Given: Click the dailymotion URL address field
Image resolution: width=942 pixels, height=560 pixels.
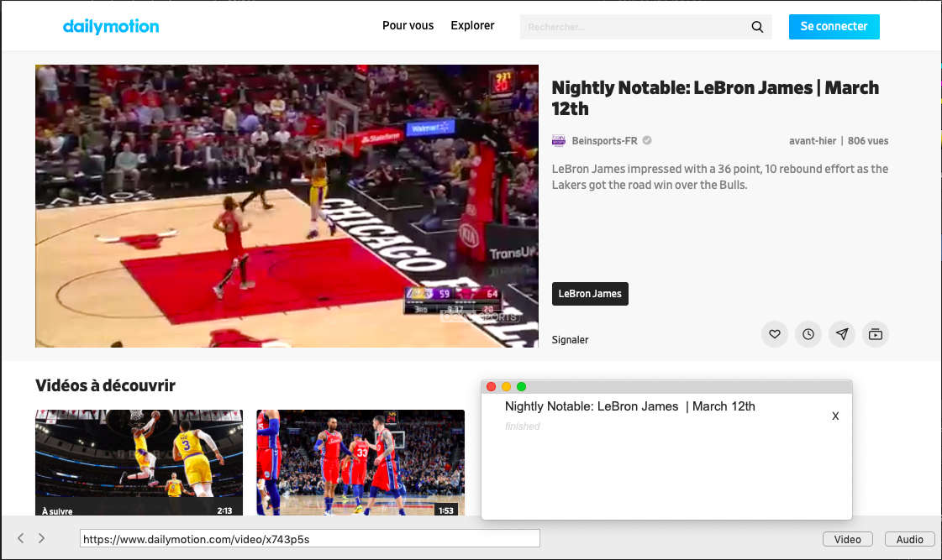Looking at the screenshot, I should 310,538.
